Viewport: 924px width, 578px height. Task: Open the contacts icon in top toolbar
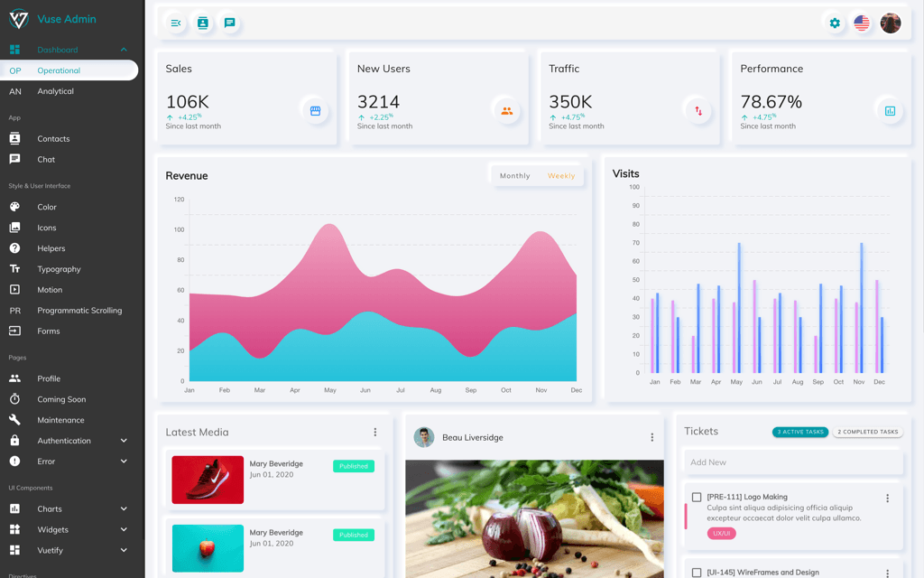point(203,23)
